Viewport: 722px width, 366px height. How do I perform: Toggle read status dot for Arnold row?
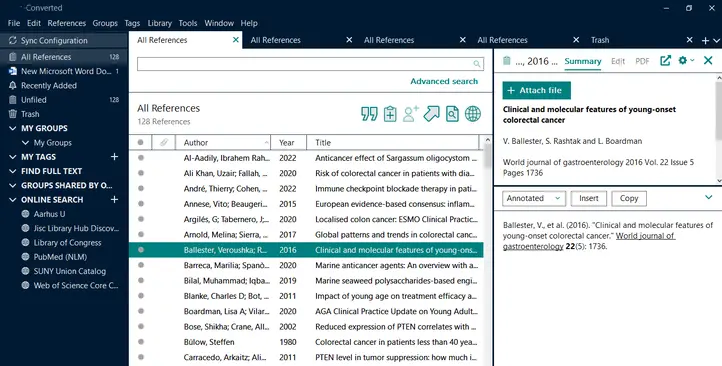coord(141,234)
